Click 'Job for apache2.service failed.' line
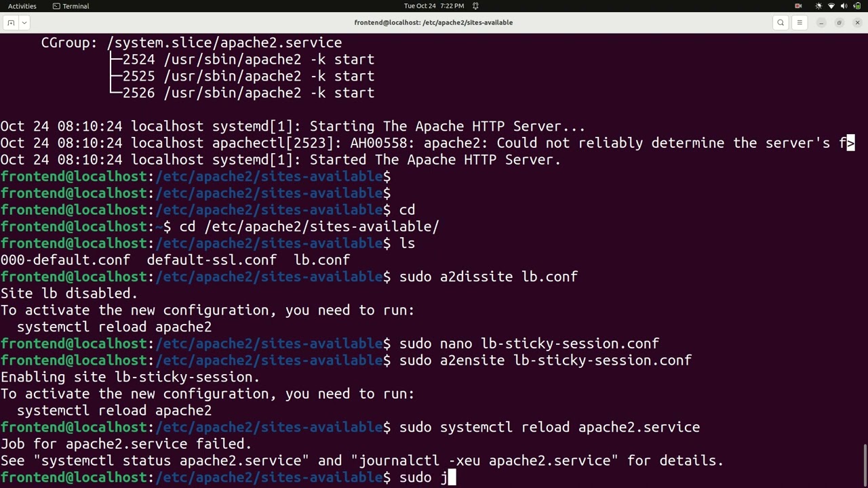Screen dimensions: 868x488 click(x=126, y=444)
